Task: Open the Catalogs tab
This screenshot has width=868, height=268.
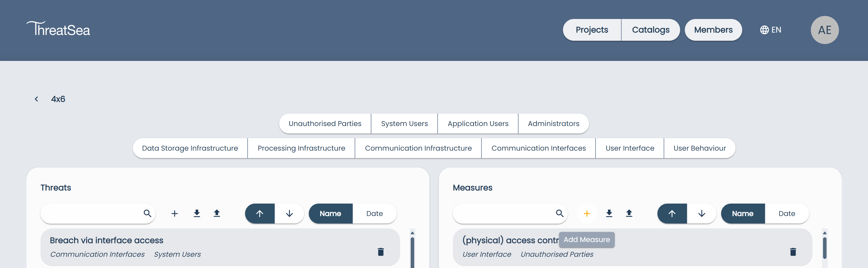Action: point(650,30)
